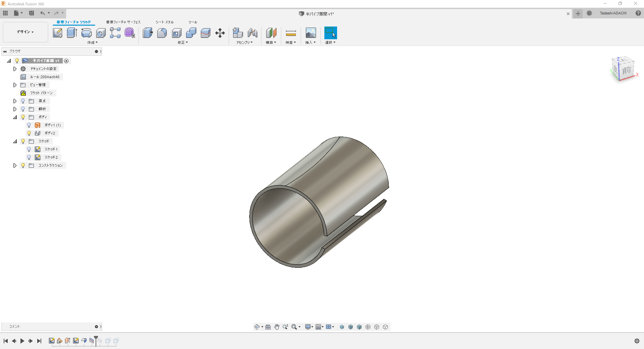Collapse the スケッチ folder

(x=15, y=141)
